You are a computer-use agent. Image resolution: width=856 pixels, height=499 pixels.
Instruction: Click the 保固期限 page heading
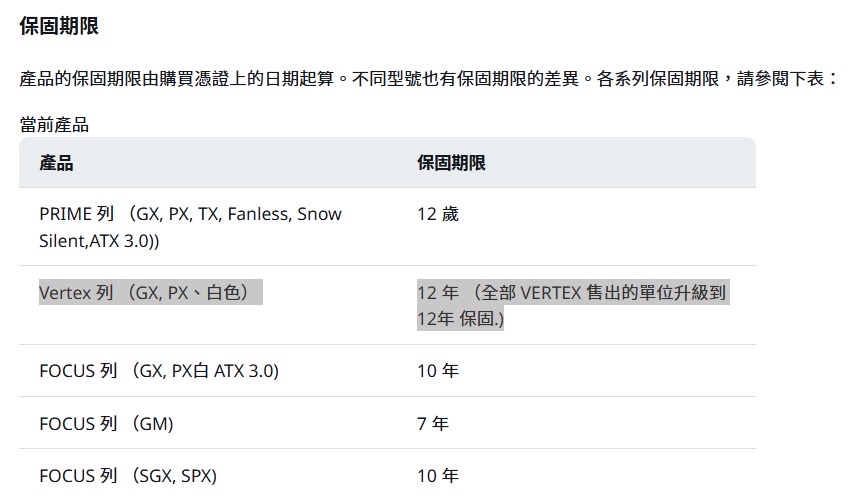pyautogui.click(x=59, y=27)
